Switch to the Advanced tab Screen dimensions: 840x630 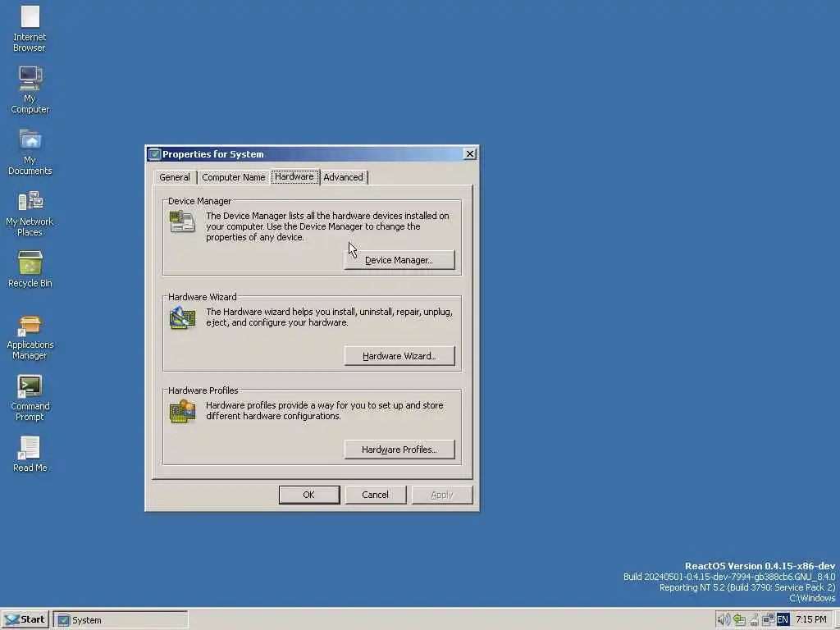(344, 177)
